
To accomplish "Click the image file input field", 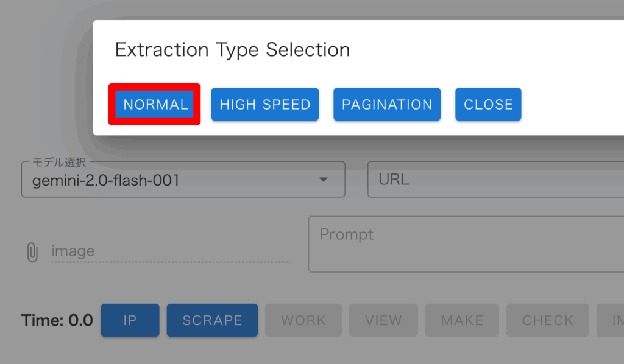I will coord(171,251).
